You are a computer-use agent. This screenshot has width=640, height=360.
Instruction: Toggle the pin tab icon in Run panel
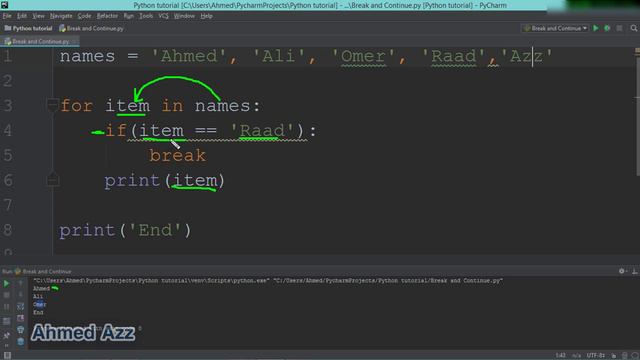point(7,335)
